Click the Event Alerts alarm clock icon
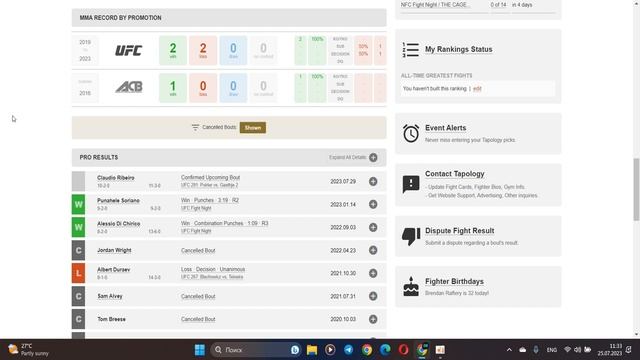The width and height of the screenshot is (640, 360). pyautogui.click(x=411, y=133)
